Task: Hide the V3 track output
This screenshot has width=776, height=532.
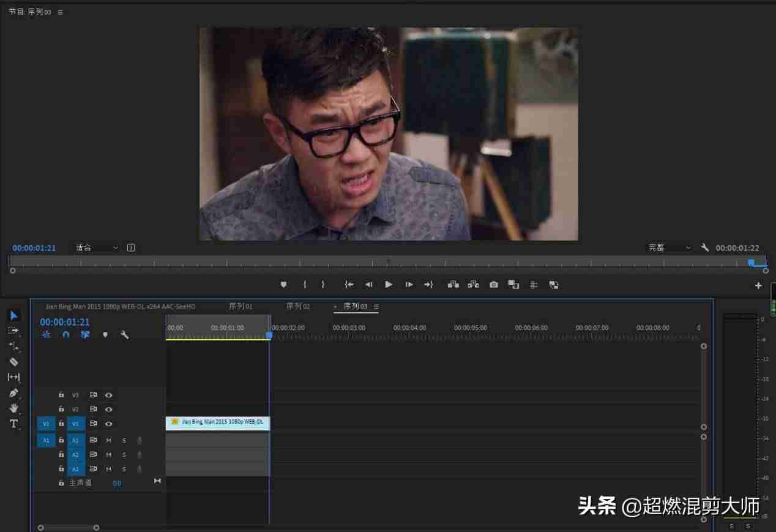Action: (108, 395)
